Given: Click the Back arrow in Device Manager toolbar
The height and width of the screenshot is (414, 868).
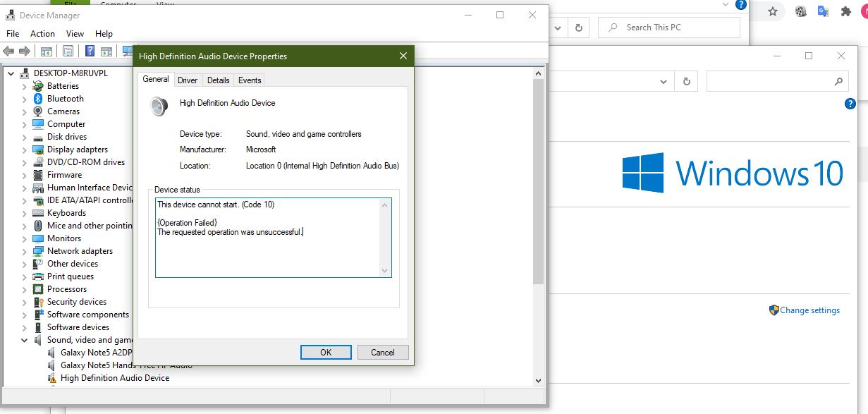Looking at the screenshot, I should (x=8, y=51).
